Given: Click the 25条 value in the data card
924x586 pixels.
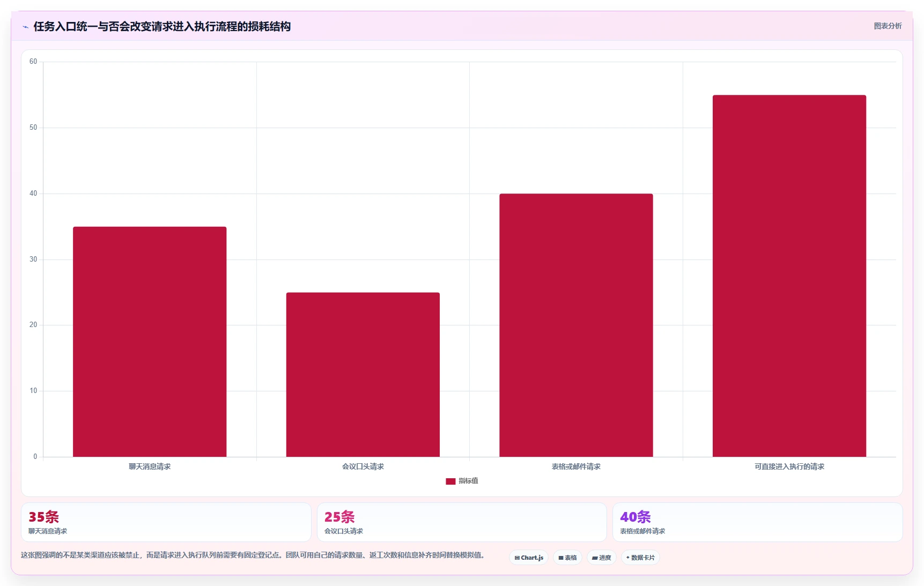Looking at the screenshot, I should click(x=339, y=517).
